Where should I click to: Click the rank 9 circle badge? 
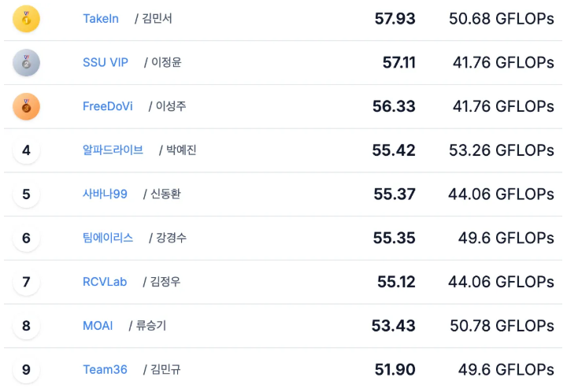[x=26, y=369]
